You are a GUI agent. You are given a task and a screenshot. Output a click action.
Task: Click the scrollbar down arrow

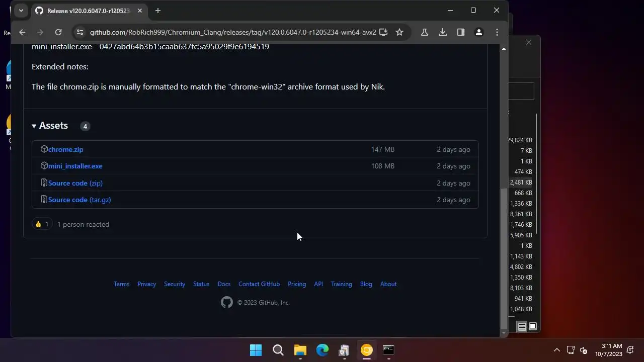(504, 333)
